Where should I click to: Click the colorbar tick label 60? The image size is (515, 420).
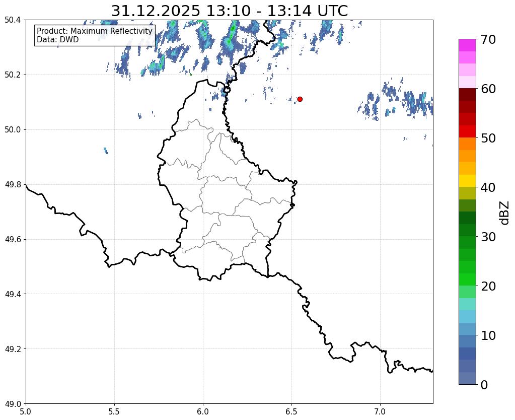[x=488, y=89]
